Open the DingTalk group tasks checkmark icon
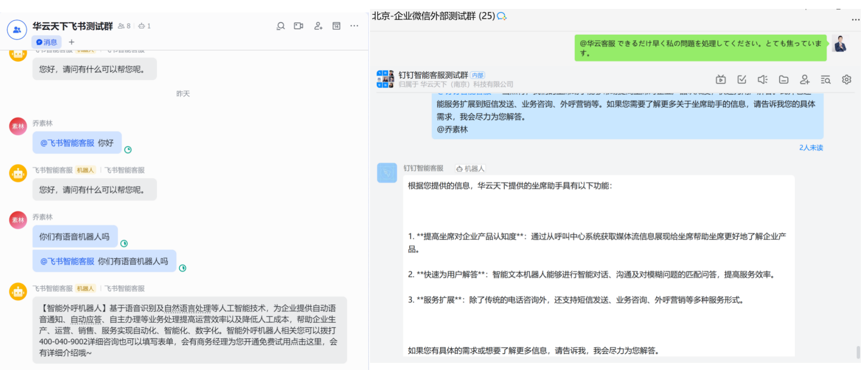Viewport: 868px width, 370px height. pyautogui.click(x=742, y=80)
